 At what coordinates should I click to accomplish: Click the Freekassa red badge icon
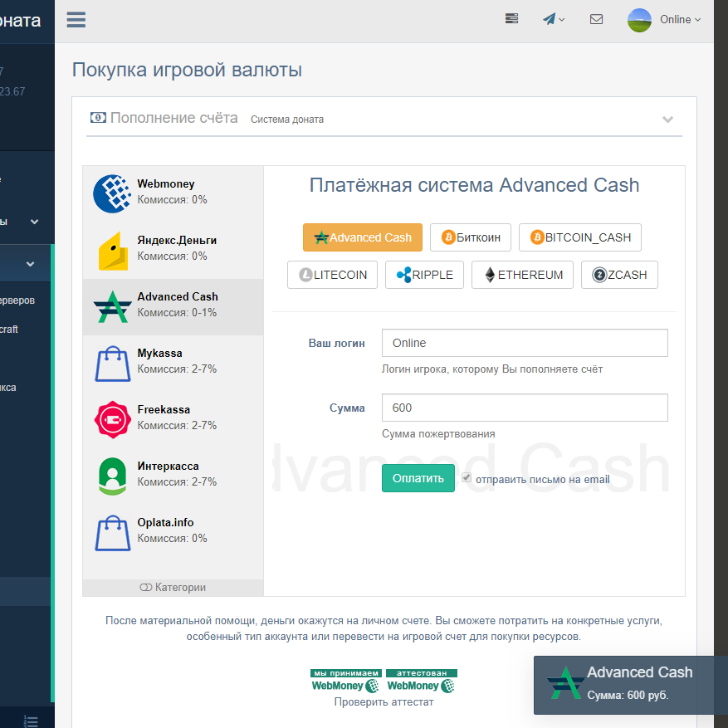tap(112, 419)
